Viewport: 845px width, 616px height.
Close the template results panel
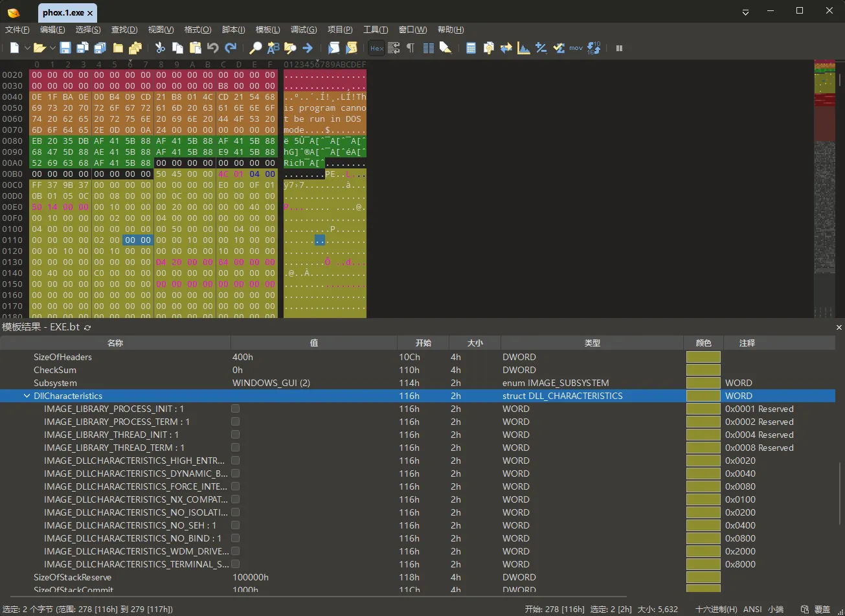pos(839,328)
